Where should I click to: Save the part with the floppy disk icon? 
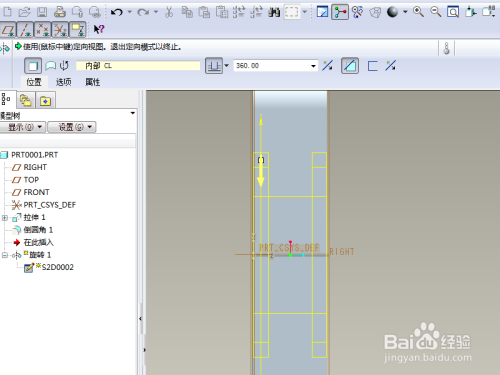(42, 12)
